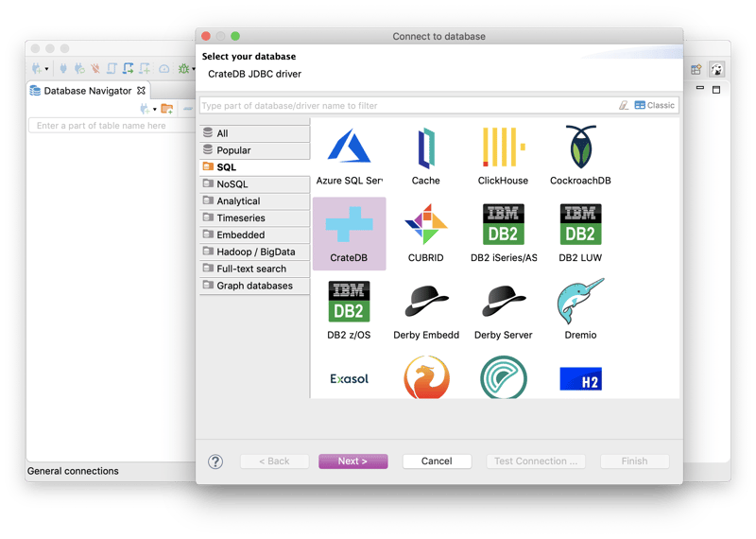
Task: Focus the table name filter in navigator
Action: 112,126
